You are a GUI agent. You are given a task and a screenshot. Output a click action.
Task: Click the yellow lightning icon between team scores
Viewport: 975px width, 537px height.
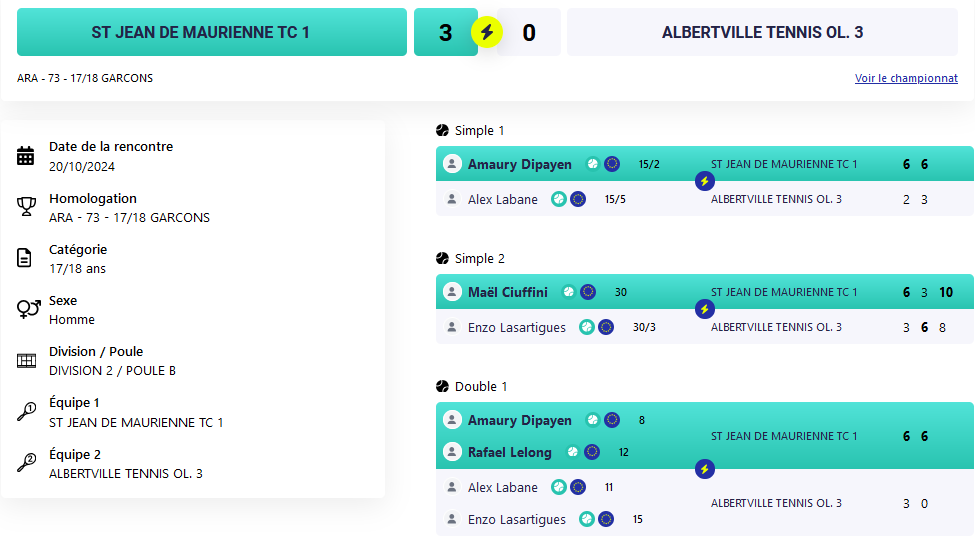[487, 32]
